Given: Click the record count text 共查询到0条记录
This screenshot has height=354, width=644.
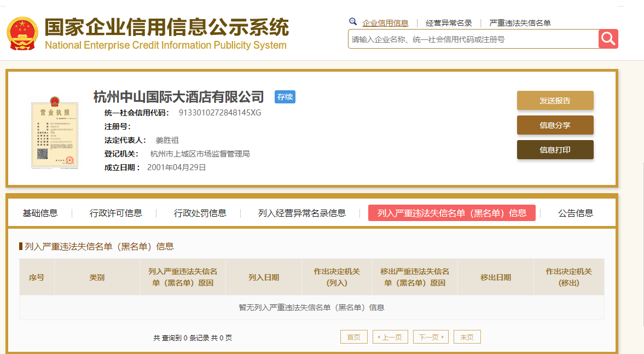Looking at the screenshot, I should (x=193, y=338).
